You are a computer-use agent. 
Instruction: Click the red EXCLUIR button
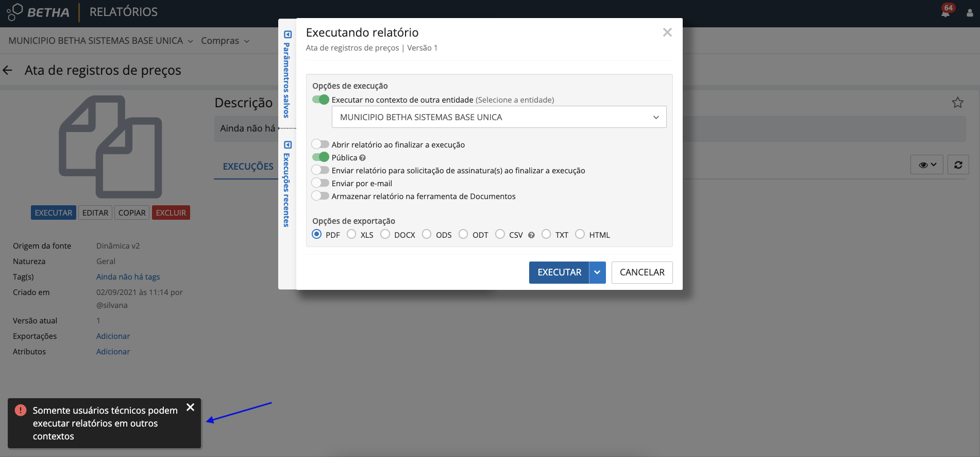[171, 213]
